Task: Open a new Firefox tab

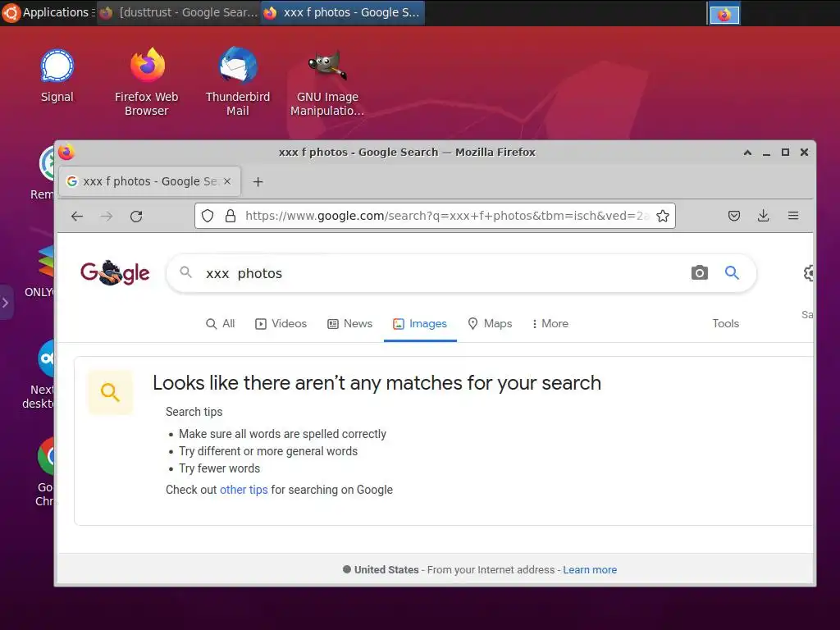Action: tap(258, 181)
